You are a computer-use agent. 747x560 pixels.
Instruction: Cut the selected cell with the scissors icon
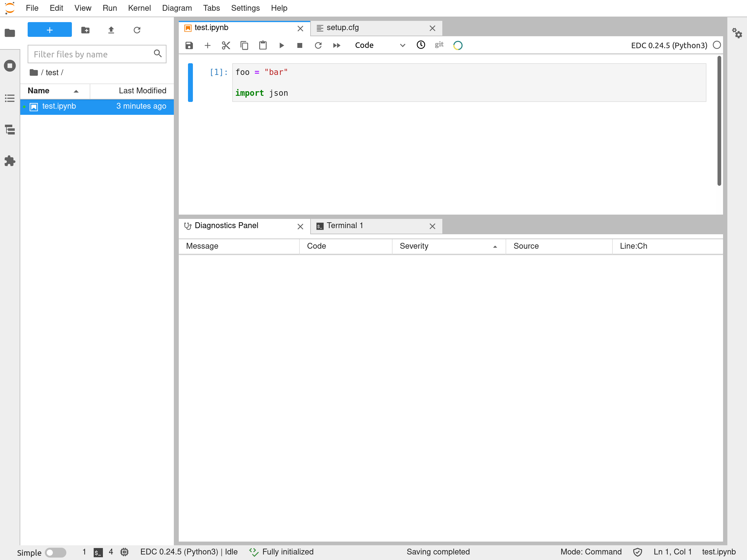tap(225, 45)
